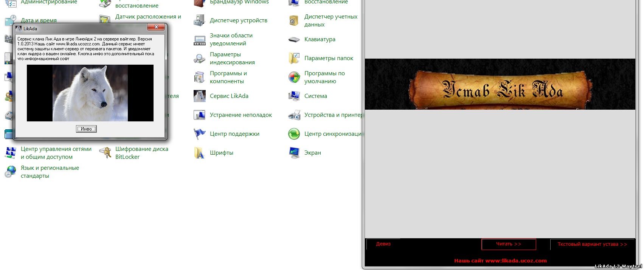Click the Экран display icon
The width and height of the screenshot is (644, 270).
click(x=294, y=153)
